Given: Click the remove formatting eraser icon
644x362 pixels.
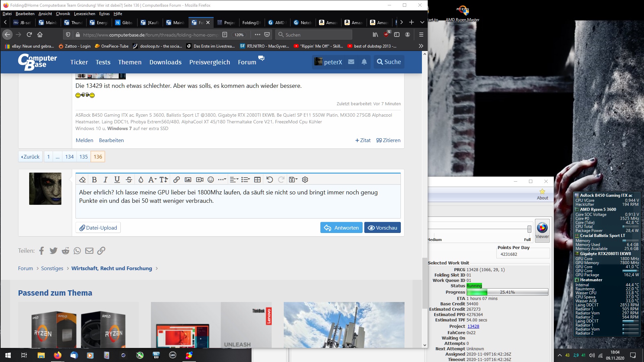Looking at the screenshot, I should click(82, 180).
